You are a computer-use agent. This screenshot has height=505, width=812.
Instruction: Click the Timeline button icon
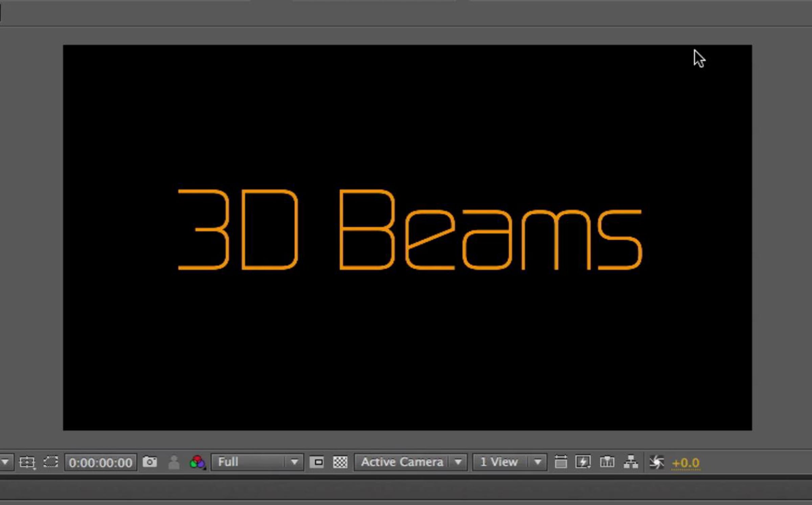click(607, 462)
